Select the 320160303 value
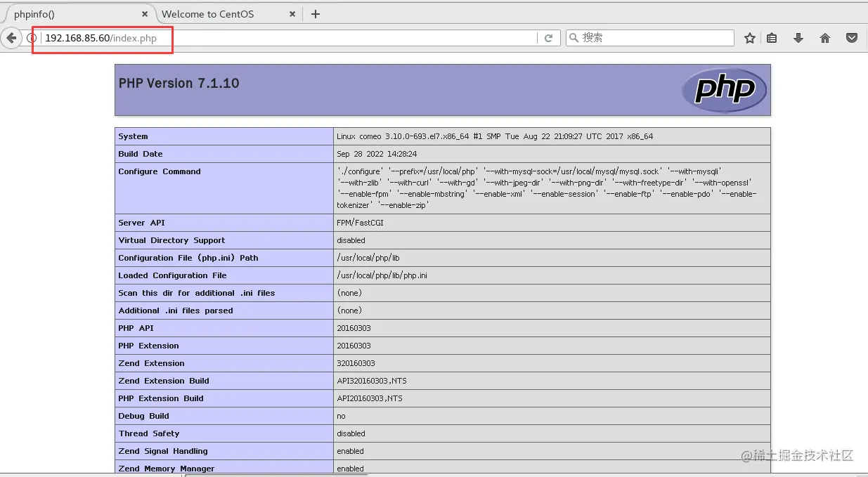Viewport: 868px width, 477px height. (x=356, y=363)
